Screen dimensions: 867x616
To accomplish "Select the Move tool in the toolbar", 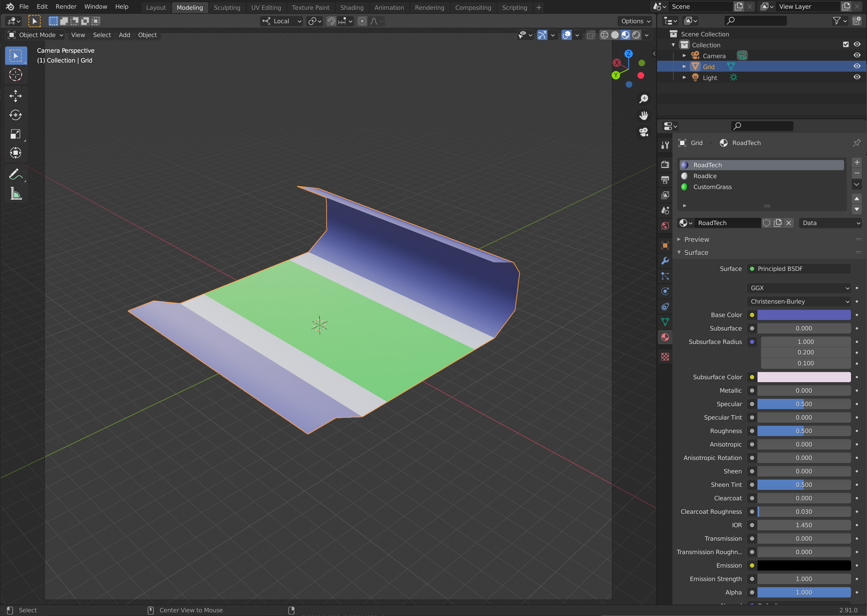I will pyautogui.click(x=16, y=96).
